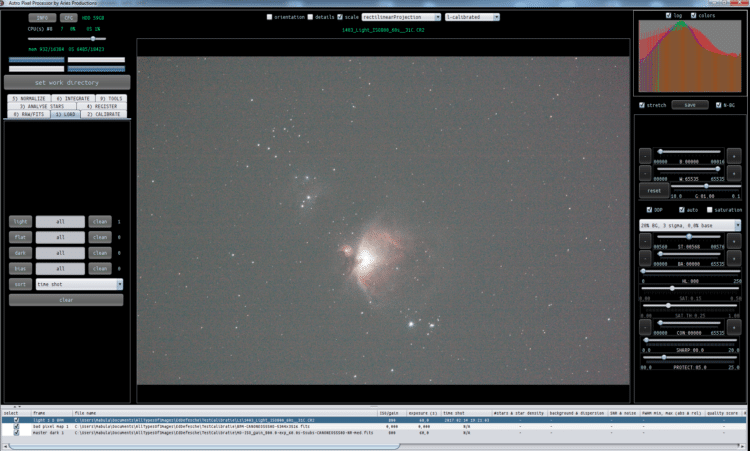Viewport: 750px width, 451px height.
Task: Click the HL highlights slider
Action: (x=691, y=271)
